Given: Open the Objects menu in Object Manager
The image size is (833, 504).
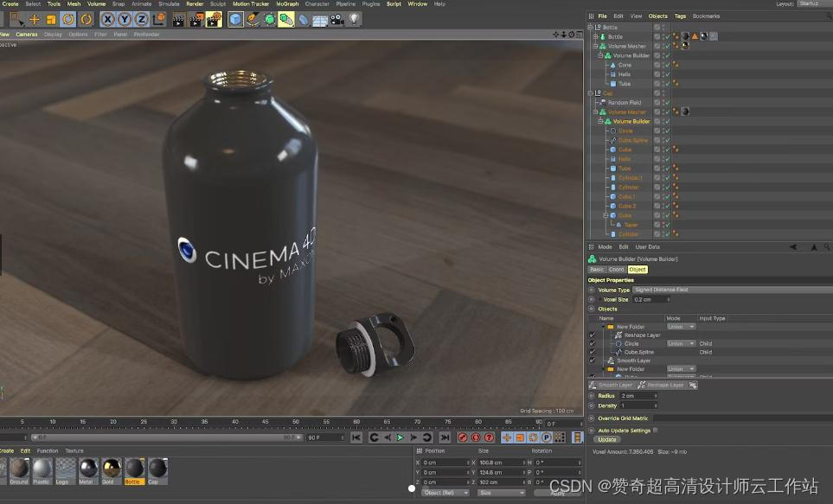Looking at the screenshot, I should [x=657, y=16].
